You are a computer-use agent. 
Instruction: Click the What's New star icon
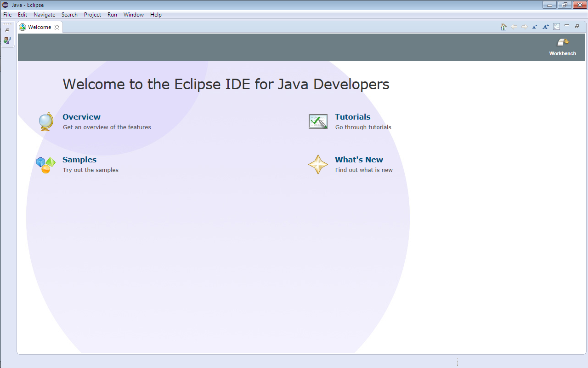point(318,165)
